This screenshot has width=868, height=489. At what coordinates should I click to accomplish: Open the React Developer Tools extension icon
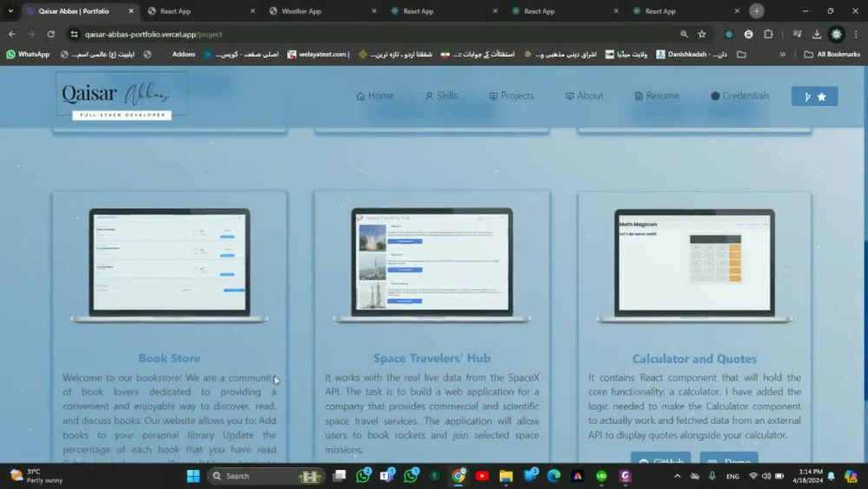729,35
